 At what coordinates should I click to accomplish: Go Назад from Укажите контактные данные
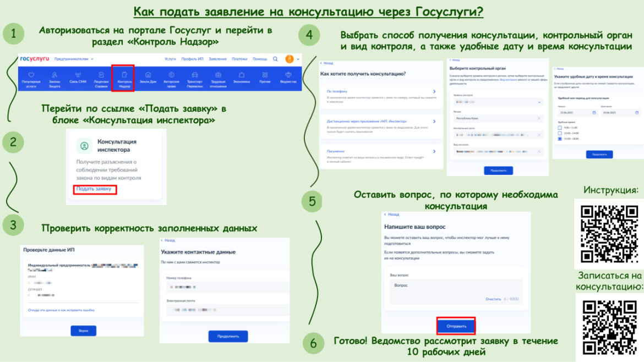[167, 240]
